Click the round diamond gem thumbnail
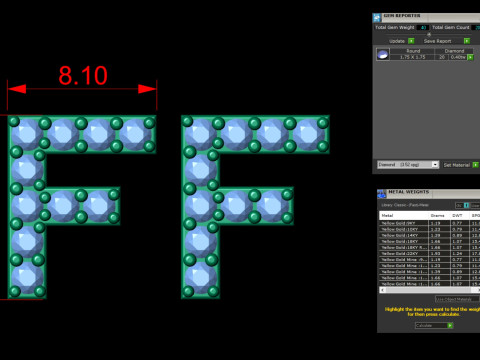The image size is (480, 360). [x=383, y=54]
